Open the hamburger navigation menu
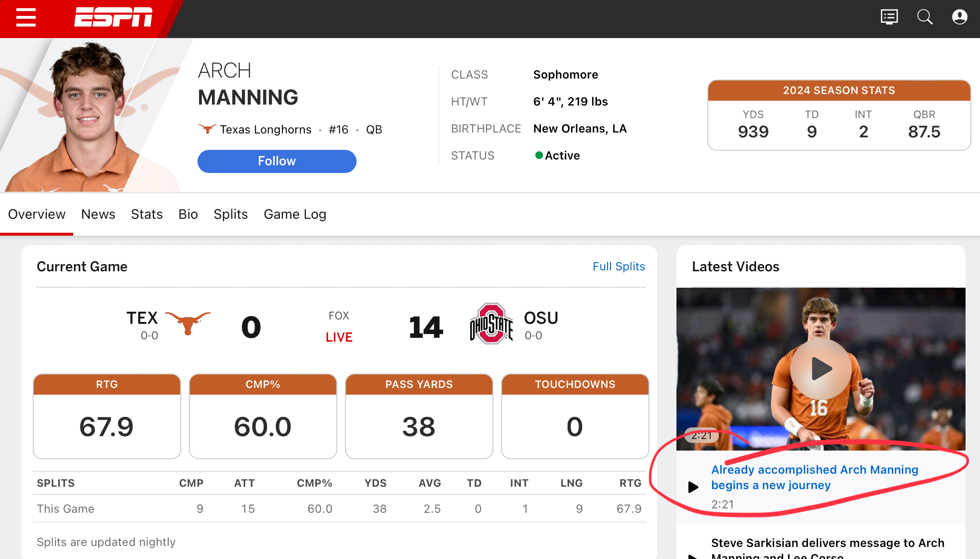The width and height of the screenshot is (980, 559). click(x=26, y=18)
